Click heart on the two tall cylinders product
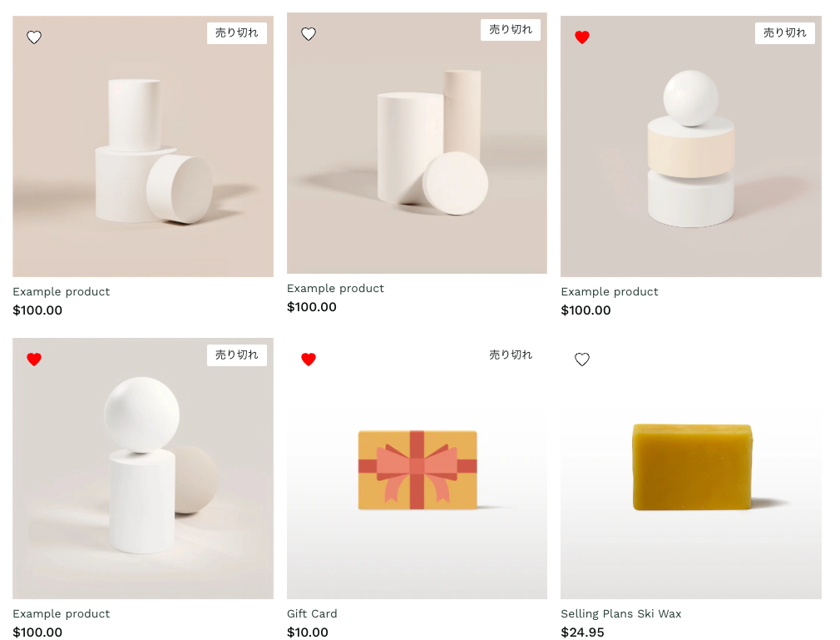 309,34
